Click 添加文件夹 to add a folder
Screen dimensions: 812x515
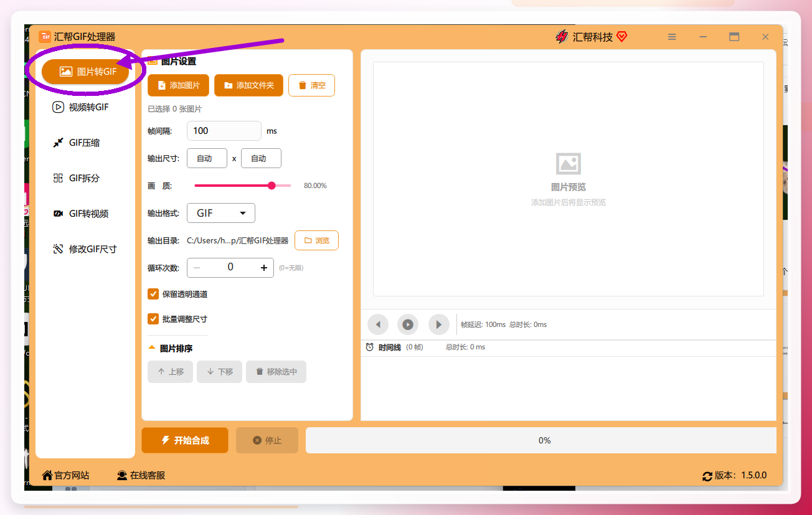248,85
